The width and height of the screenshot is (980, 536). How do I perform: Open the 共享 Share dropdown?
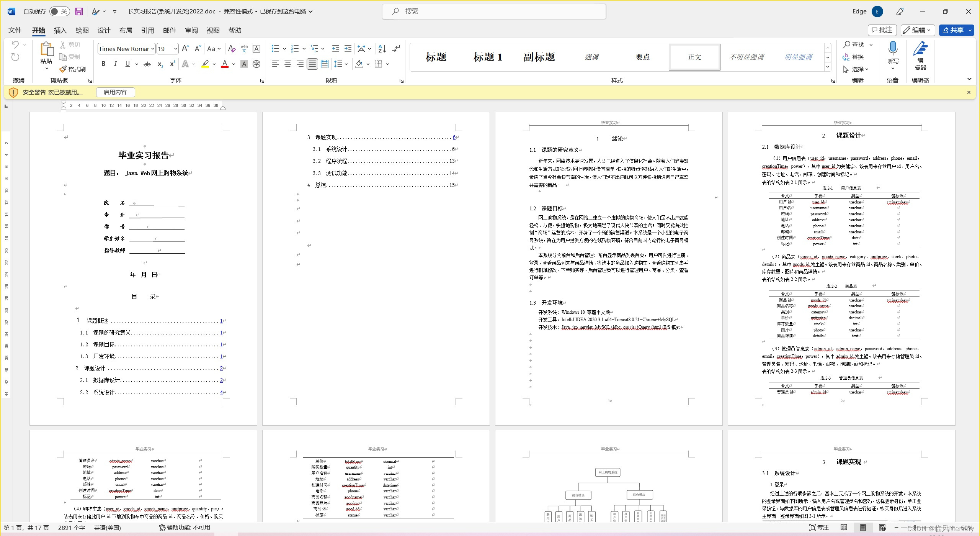pyautogui.click(x=970, y=30)
